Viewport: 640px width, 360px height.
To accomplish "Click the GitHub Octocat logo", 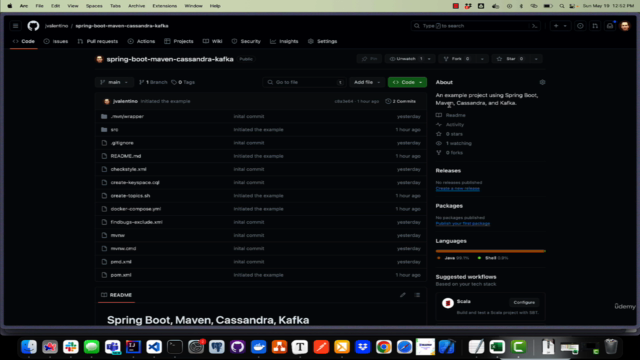I will 33,26.
